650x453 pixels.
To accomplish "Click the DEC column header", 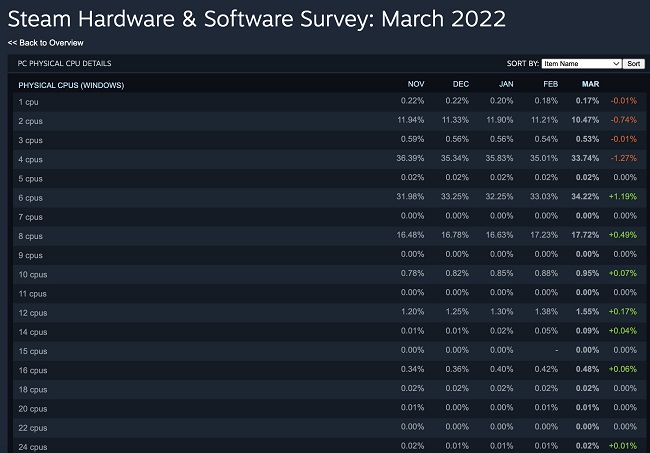I will click(461, 84).
